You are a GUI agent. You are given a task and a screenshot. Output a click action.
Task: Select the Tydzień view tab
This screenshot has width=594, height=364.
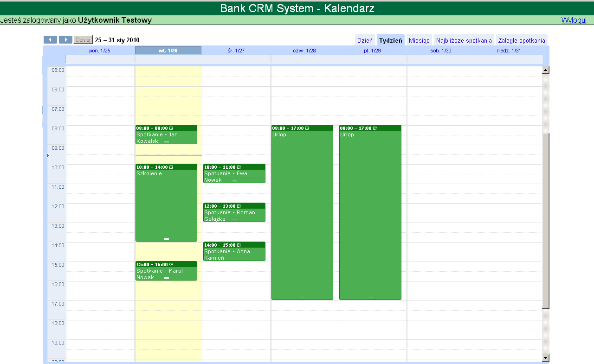point(391,40)
